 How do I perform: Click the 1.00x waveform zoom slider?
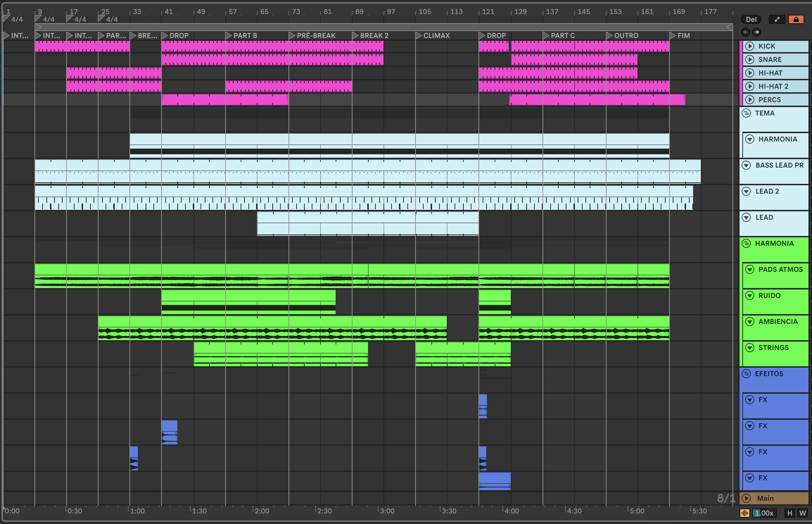tap(764, 513)
